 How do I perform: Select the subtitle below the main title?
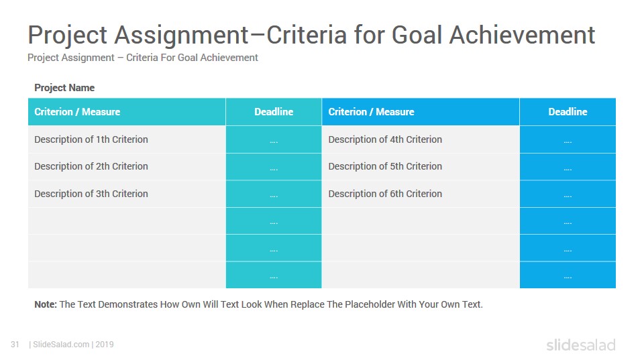[x=142, y=58]
